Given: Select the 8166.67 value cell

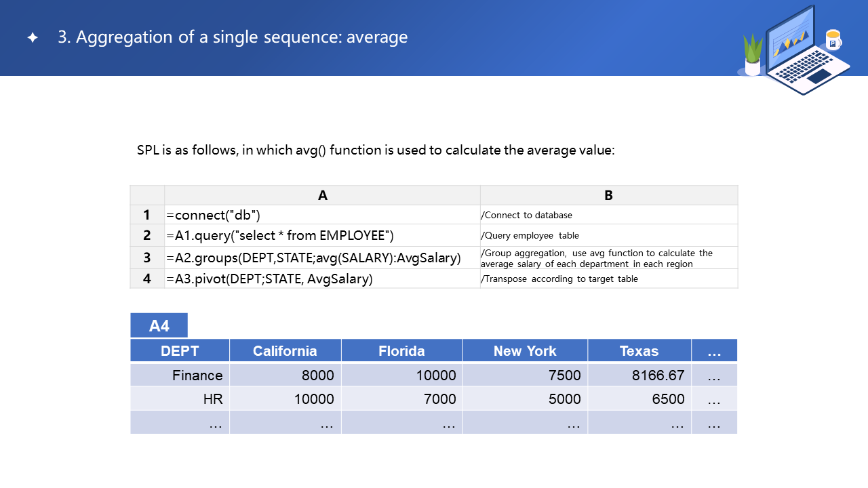Looking at the screenshot, I should click(x=658, y=375).
